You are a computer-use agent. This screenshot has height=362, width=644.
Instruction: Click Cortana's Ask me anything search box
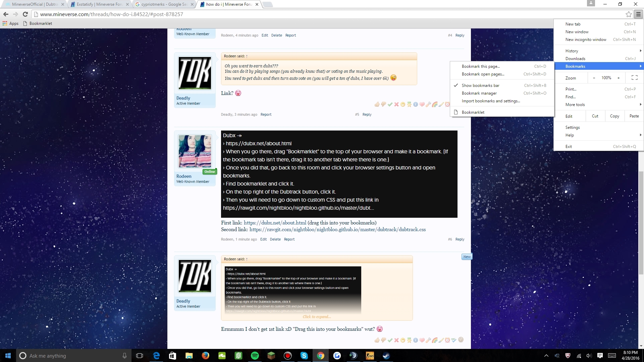point(73,356)
